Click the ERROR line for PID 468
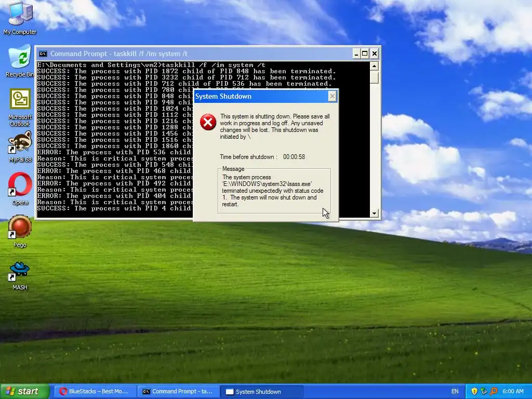This screenshot has width=532, height=399. point(115,171)
